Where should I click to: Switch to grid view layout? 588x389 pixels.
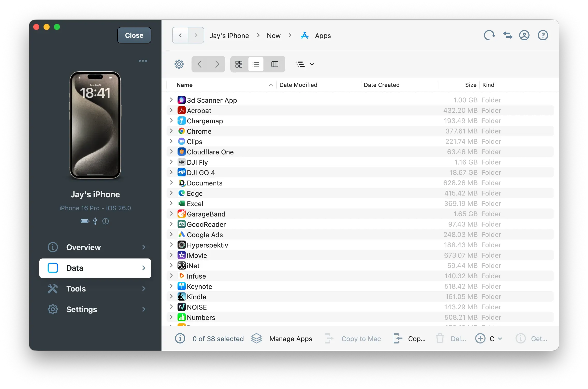(238, 64)
